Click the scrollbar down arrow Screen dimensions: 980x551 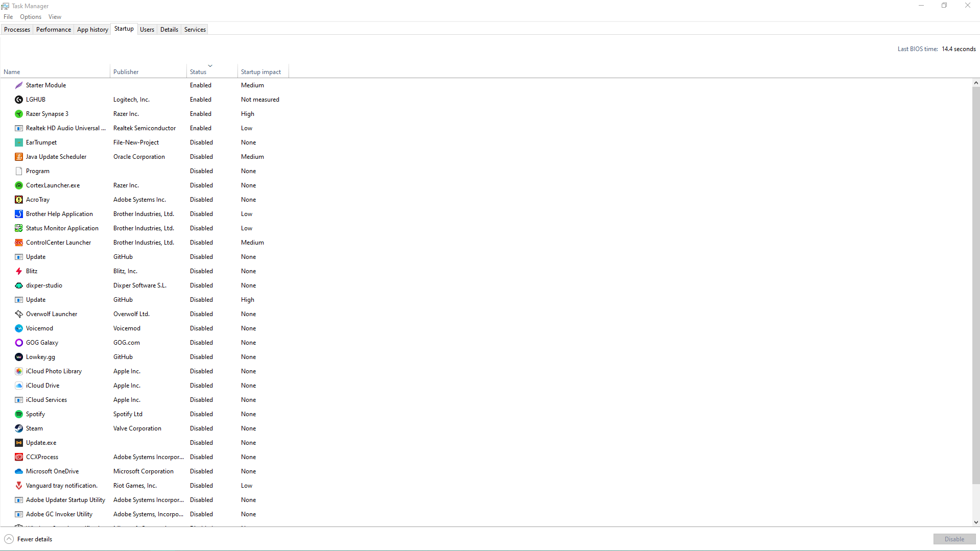[976, 522]
